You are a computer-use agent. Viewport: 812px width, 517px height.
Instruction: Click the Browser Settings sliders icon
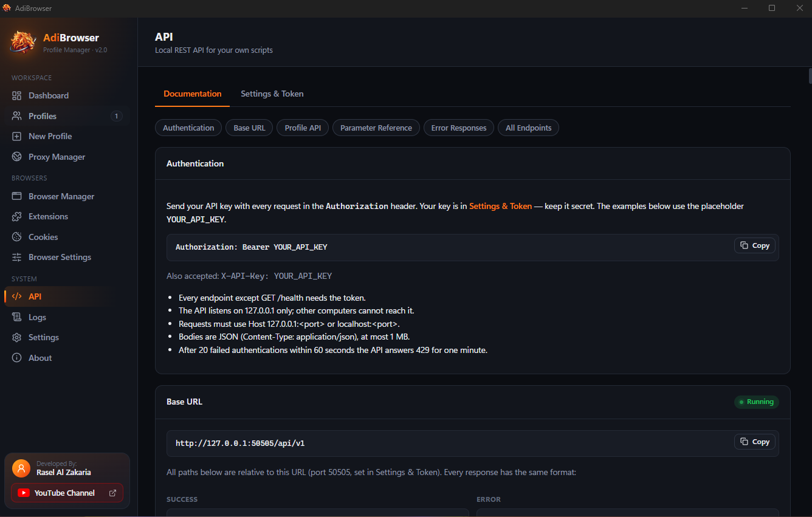[x=16, y=257]
